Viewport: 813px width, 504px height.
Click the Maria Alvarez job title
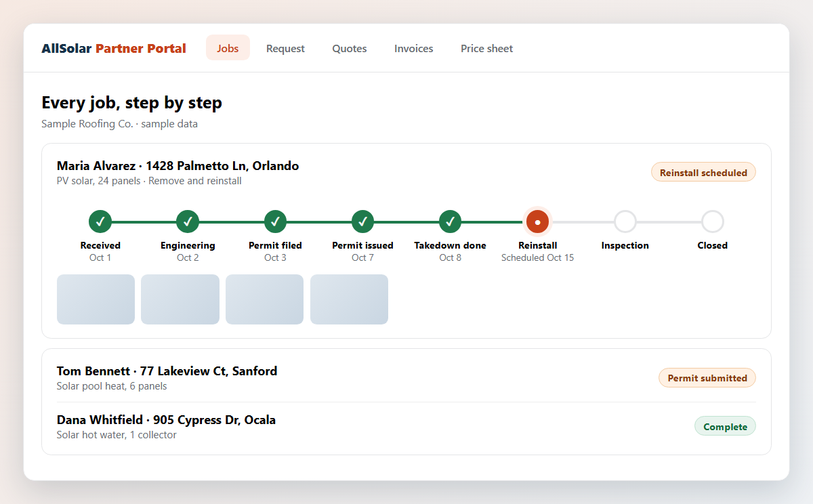178,166
